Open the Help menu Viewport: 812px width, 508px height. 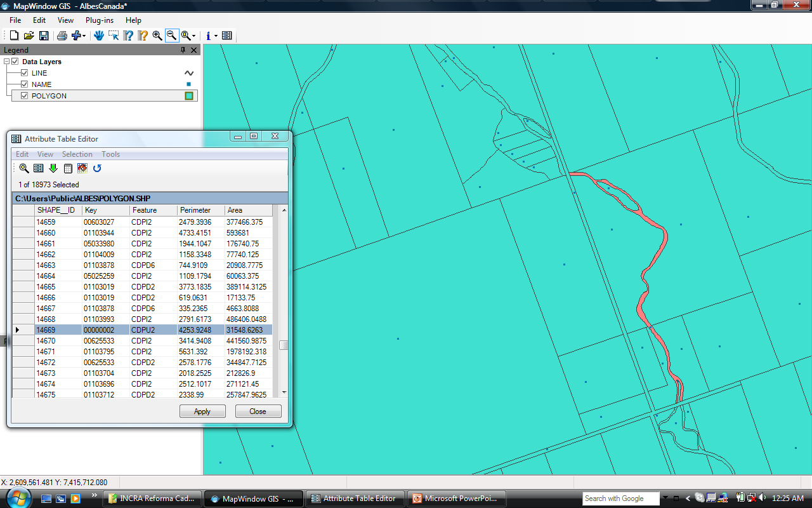(133, 20)
